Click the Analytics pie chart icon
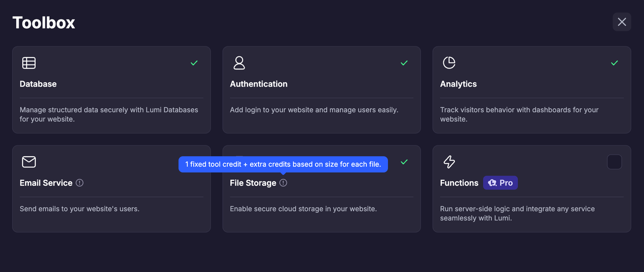The image size is (644, 272). pyautogui.click(x=449, y=62)
